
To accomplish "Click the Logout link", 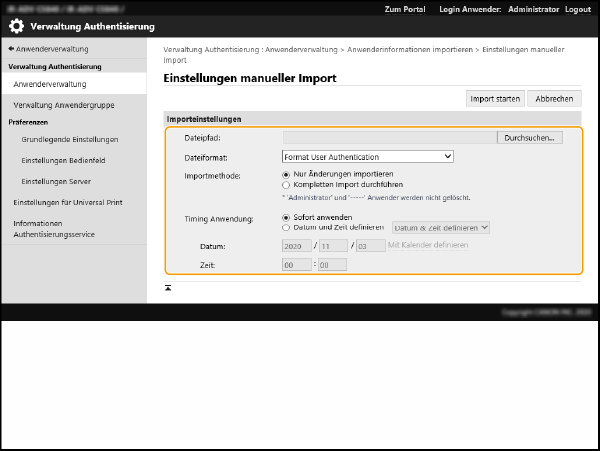I will coord(577,9).
